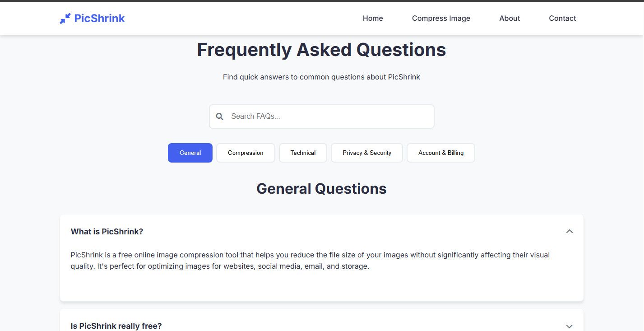
Task: Click the "General Questions" section heading
Action: (x=321, y=189)
